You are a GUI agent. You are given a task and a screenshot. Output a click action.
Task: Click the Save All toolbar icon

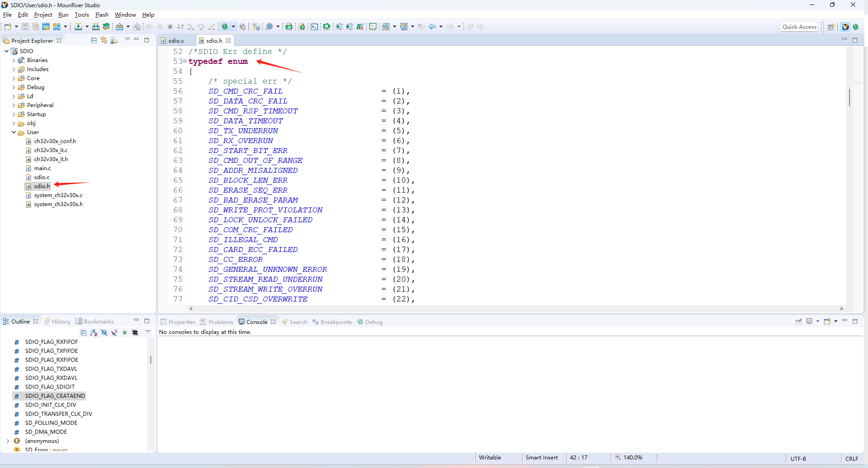(35, 27)
